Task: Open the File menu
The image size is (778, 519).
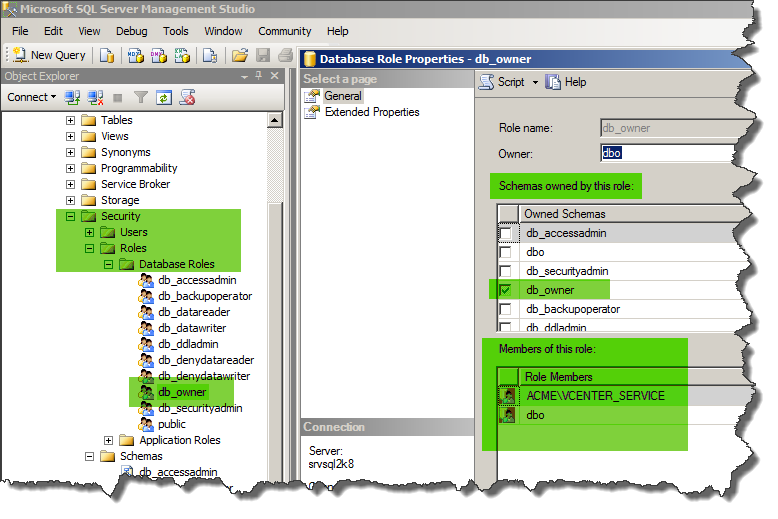Action: [x=20, y=31]
